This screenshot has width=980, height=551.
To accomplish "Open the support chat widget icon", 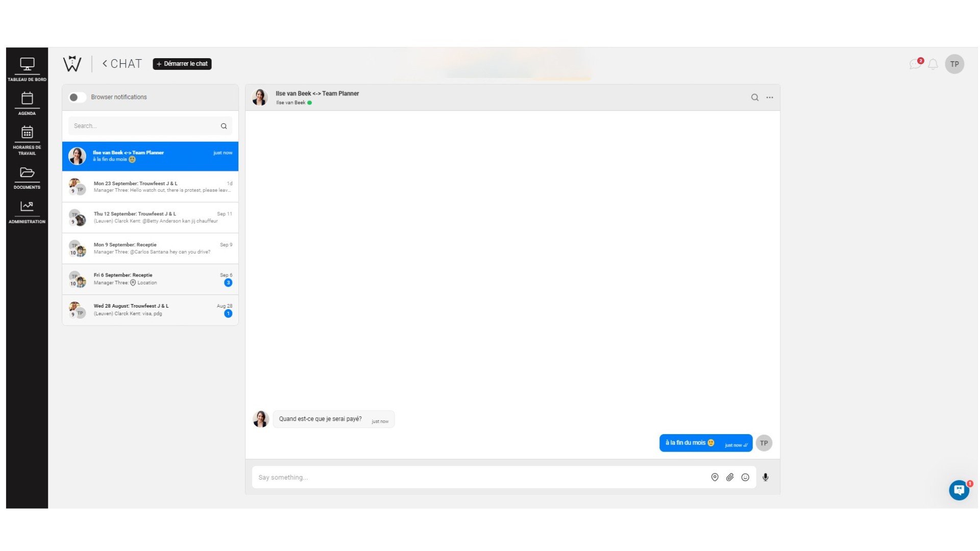I will [x=959, y=490].
